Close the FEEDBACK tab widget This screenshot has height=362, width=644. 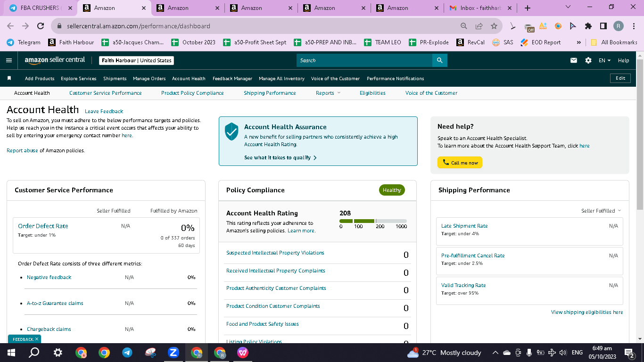coord(37,339)
